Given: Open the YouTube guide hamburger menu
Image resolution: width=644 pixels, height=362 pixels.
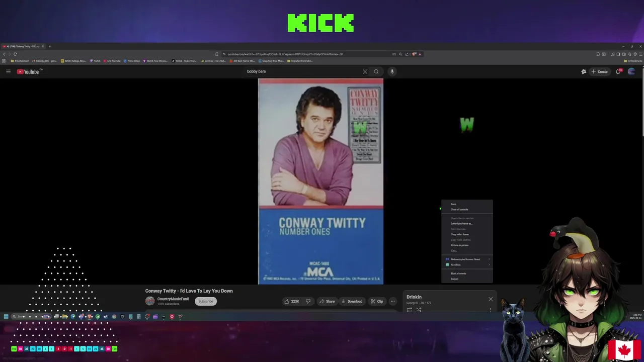Looking at the screenshot, I should pyautogui.click(x=8, y=71).
